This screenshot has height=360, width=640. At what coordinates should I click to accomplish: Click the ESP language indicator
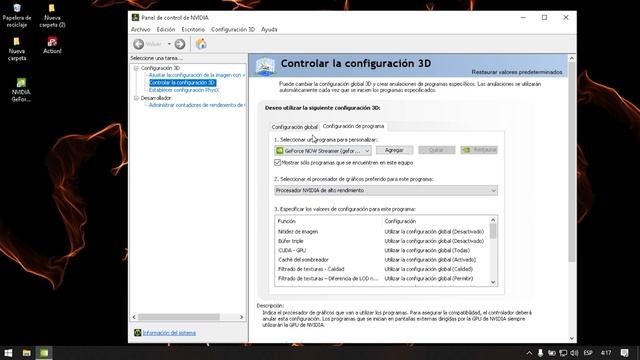click(x=588, y=353)
